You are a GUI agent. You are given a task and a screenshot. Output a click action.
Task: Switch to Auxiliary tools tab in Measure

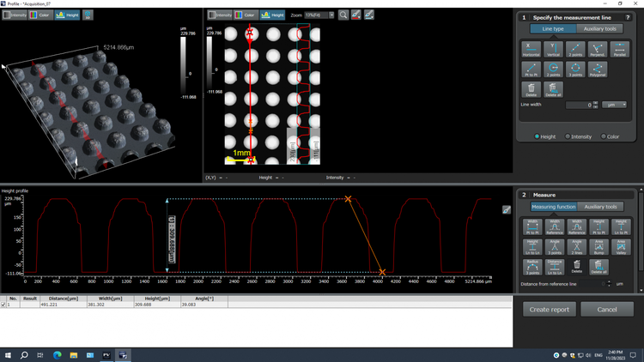[x=601, y=207]
